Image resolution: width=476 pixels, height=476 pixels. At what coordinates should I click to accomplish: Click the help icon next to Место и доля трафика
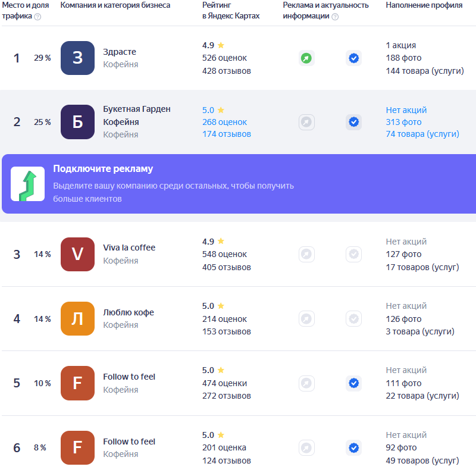[x=38, y=17]
